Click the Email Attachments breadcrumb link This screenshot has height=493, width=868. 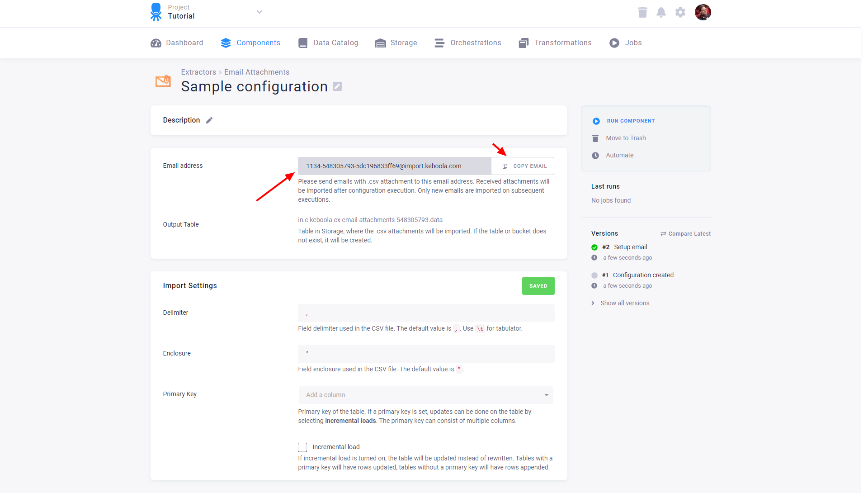pos(257,72)
